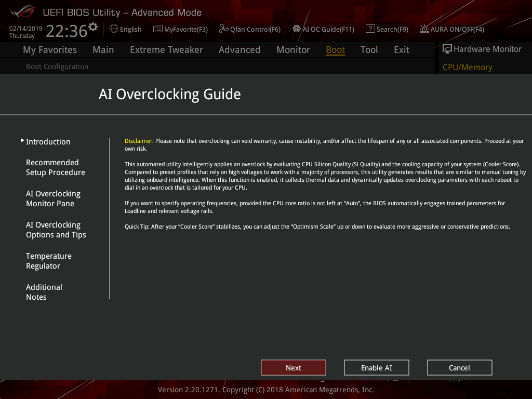
Task: Open date and time settings gear
Action: click(92, 27)
